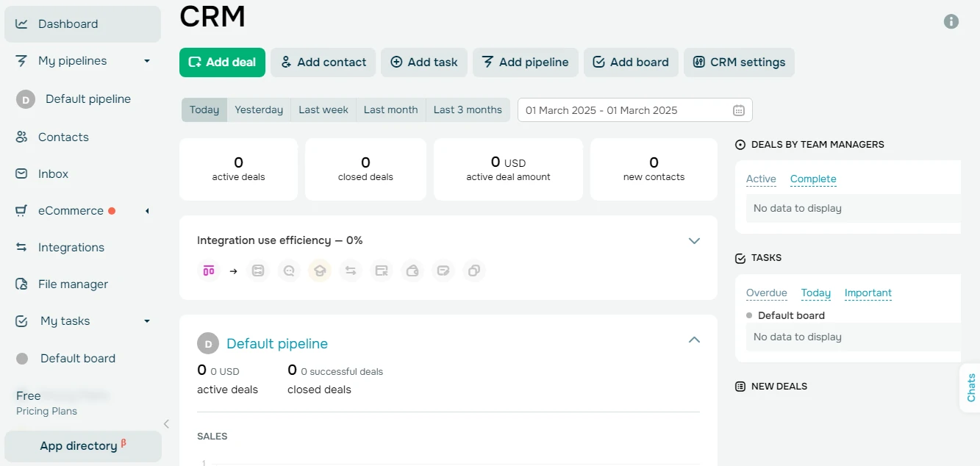Image resolution: width=980 pixels, height=466 pixels.
Task: Click the Add pipeline button
Action: point(526,62)
